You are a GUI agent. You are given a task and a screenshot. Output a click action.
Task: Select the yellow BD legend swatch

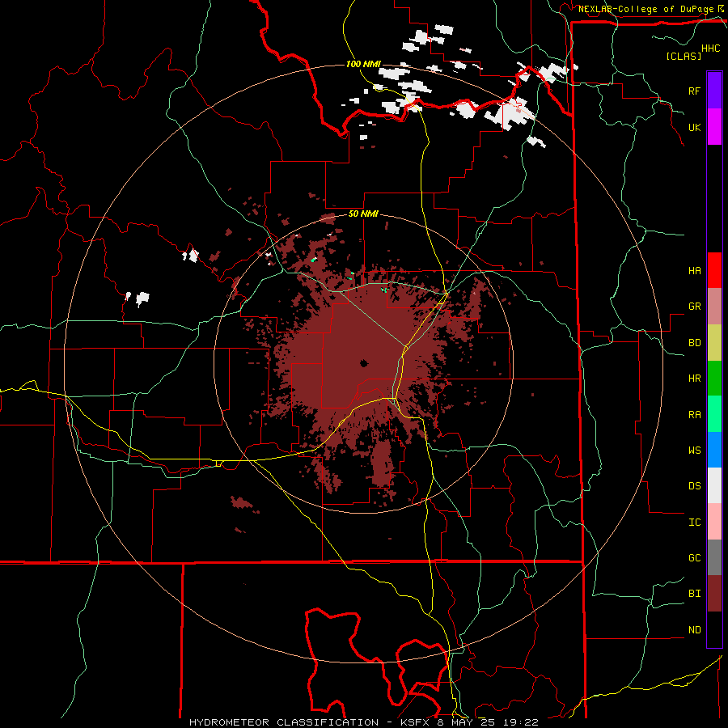coord(714,343)
